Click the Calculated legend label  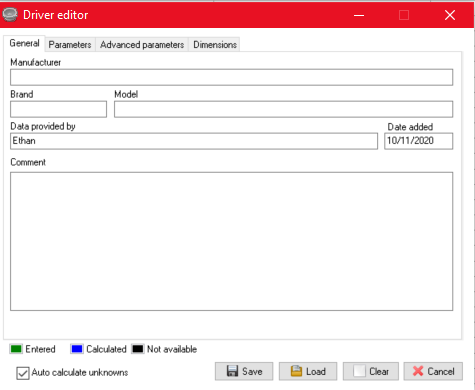coord(106,349)
